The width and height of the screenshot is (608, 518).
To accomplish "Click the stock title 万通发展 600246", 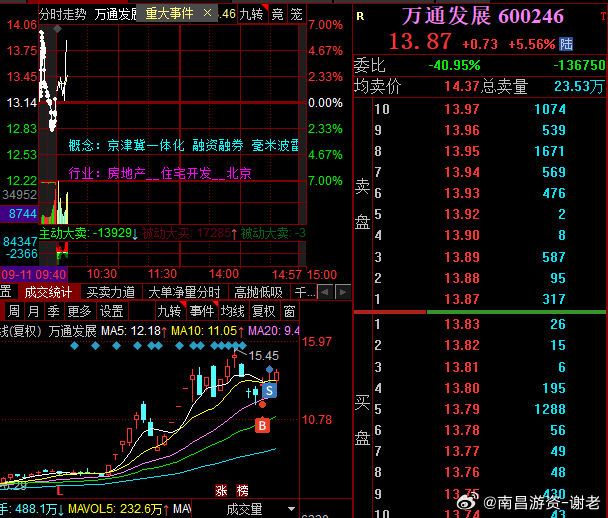I will pos(483,16).
